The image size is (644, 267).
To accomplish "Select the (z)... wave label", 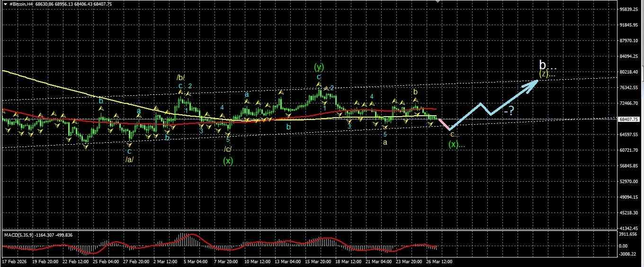I will (x=547, y=74).
